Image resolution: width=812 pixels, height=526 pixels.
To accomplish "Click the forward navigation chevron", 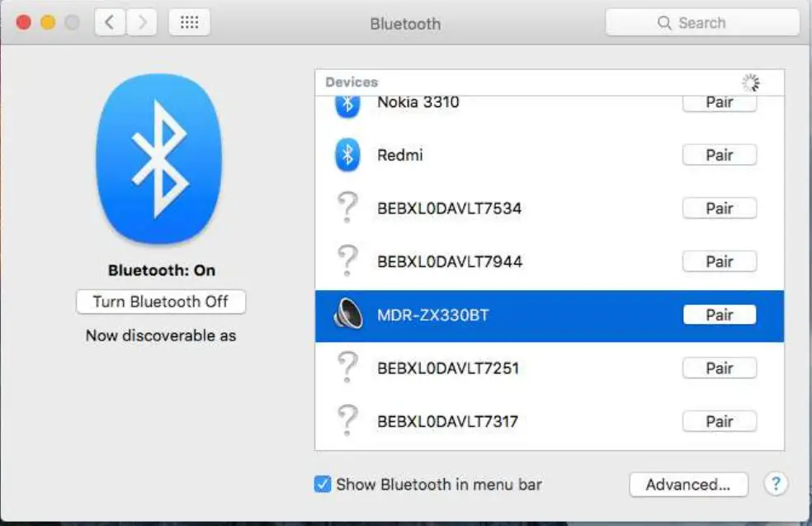I will [142, 22].
